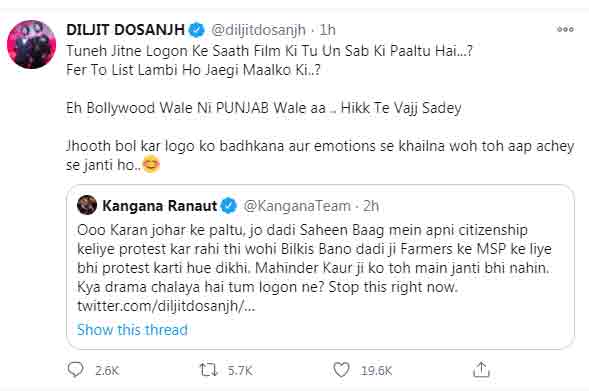Click the 19.6K likes count
The image size is (589, 391).
pyautogui.click(x=376, y=371)
